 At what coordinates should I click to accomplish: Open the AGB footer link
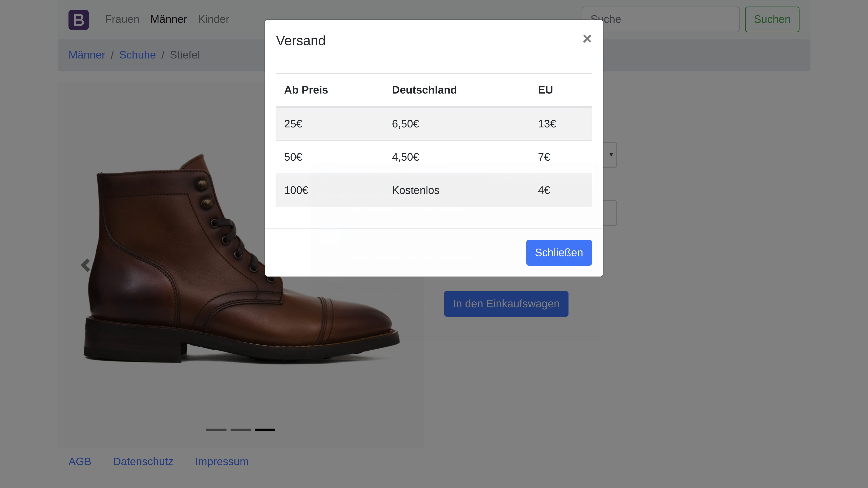pyautogui.click(x=80, y=461)
